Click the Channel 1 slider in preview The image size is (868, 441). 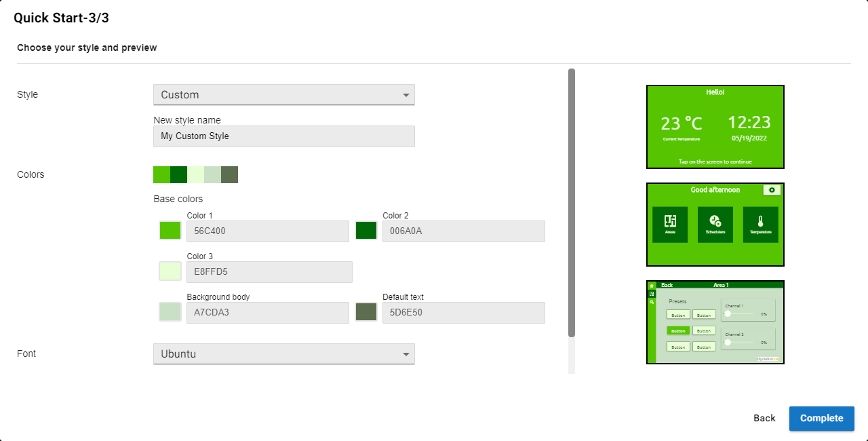pos(739,313)
